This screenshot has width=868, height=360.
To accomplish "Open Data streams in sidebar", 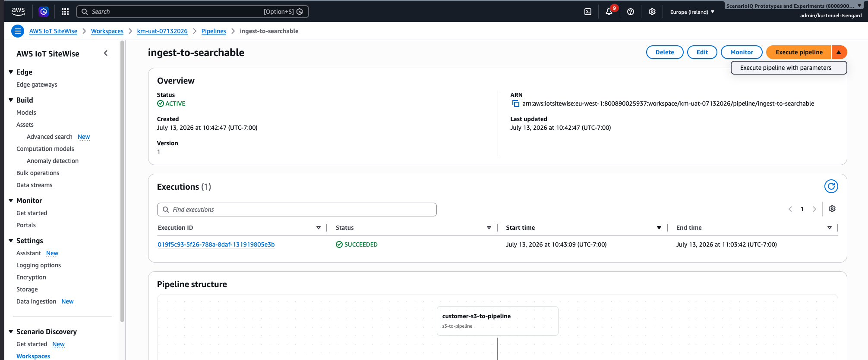I will [35, 185].
